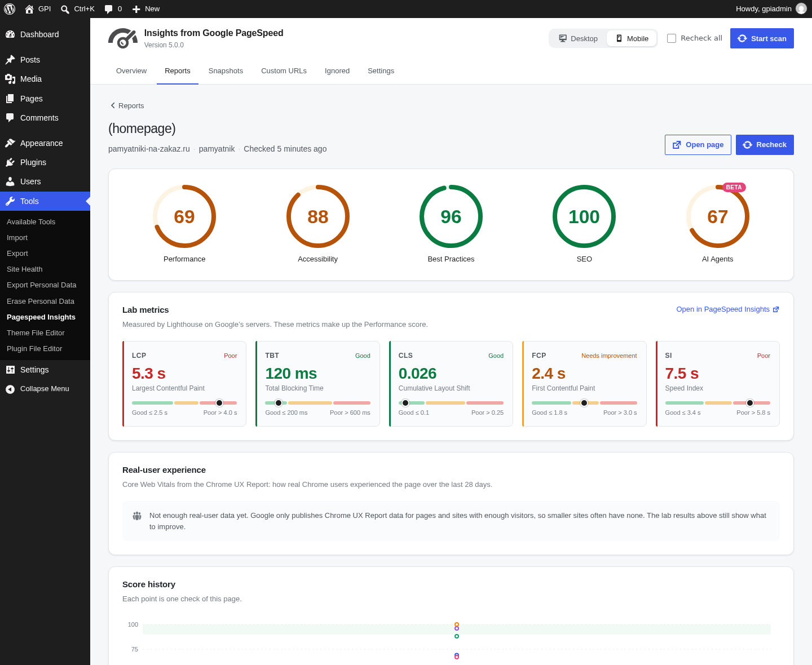The image size is (812, 665).
Task: Click the Collapse Menu arrow icon
Action: [10, 389]
